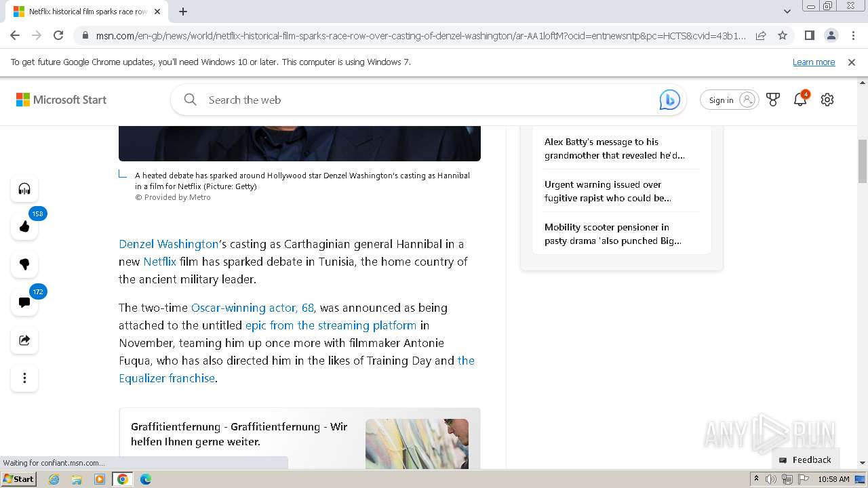Image resolution: width=868 pixels, height=488 pixels.
Task: Open the new tab plus button
Action: (x=183, y=12)
